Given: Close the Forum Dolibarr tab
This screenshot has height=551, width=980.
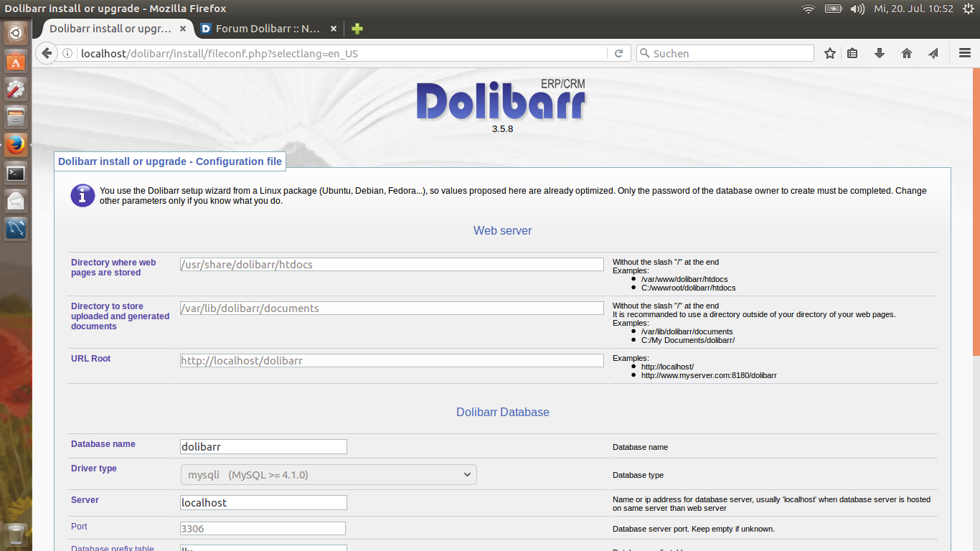Looking at the screenshot, I should (x=334, y=29).
